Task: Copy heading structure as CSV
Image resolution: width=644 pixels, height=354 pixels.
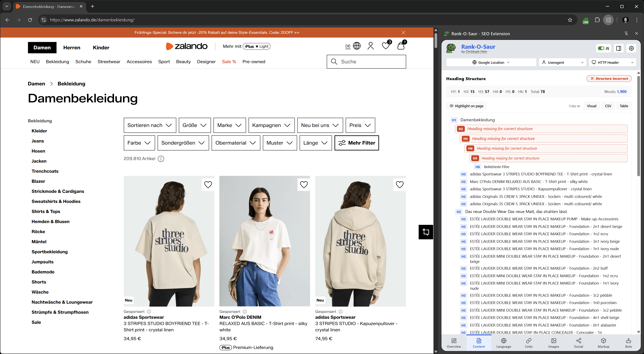Action: (x=608, y=106)
